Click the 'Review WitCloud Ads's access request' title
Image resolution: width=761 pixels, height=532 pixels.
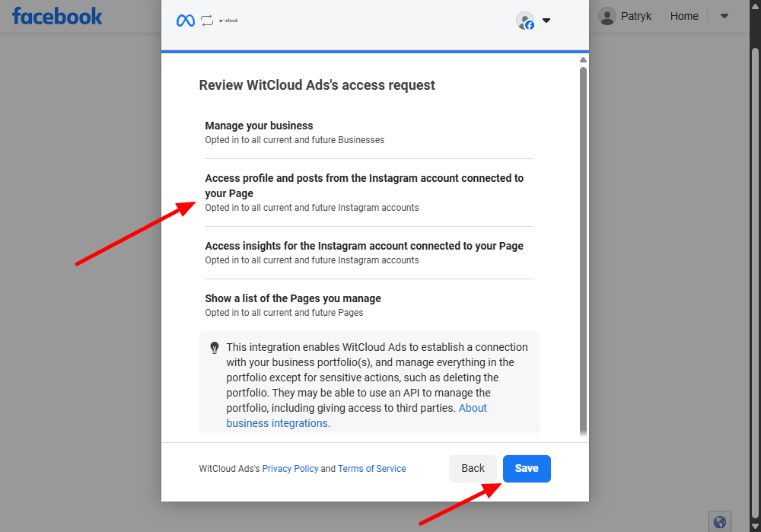[x=317, y=85]
